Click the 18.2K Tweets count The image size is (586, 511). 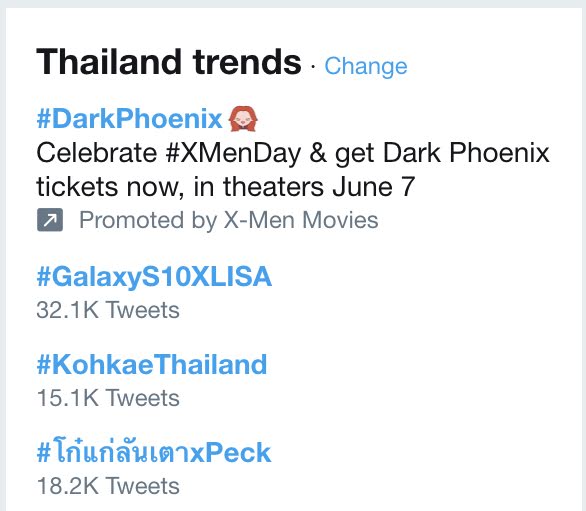(x=108, y=486)
